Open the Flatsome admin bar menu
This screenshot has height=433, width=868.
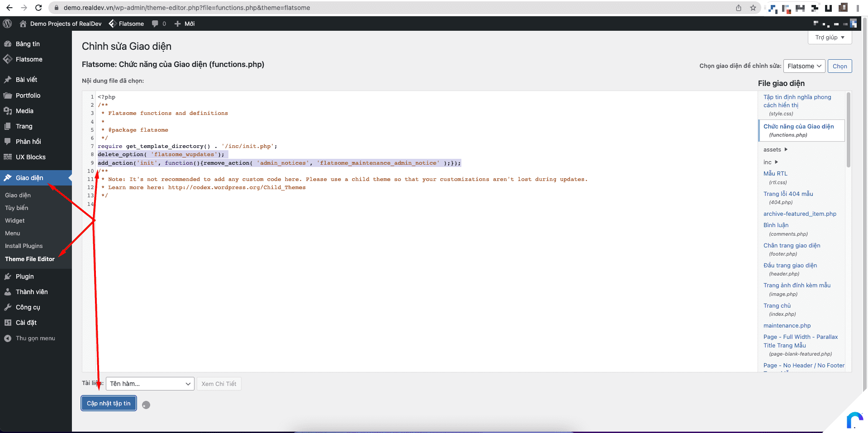click(x=126, y=24)
